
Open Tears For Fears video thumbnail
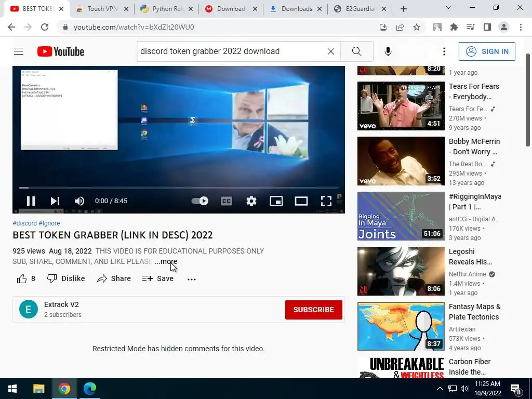(x=401, y=106)
